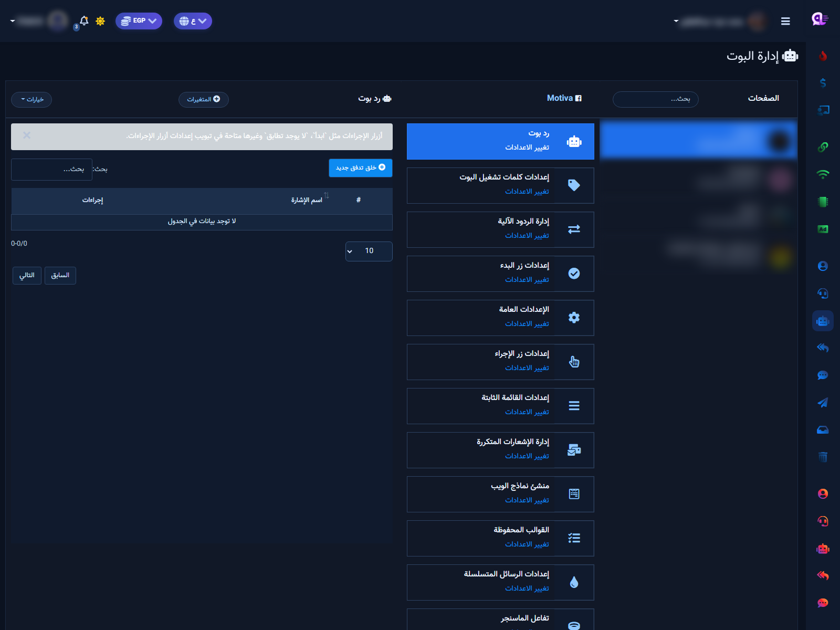Open the orange chat bubble sidebar icon
This screenshot has height=630, width=840.
pyautogui.click(x=823, y=603)
